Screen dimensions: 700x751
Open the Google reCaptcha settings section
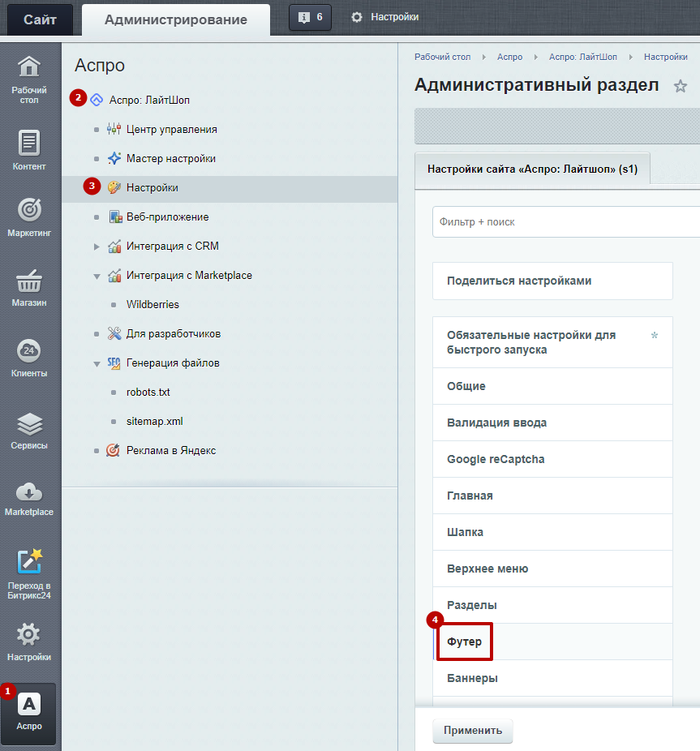pyautogui.click(x=552, y=459)
